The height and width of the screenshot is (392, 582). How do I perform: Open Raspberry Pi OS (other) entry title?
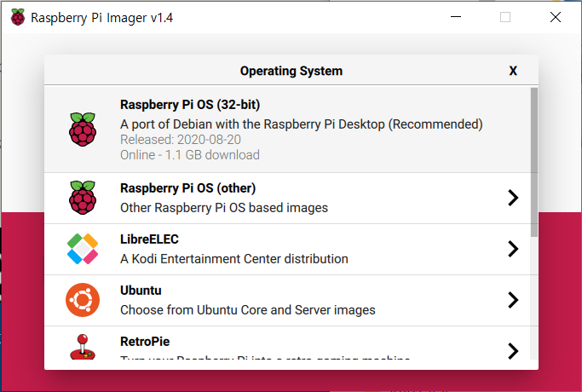pos(187,188)
